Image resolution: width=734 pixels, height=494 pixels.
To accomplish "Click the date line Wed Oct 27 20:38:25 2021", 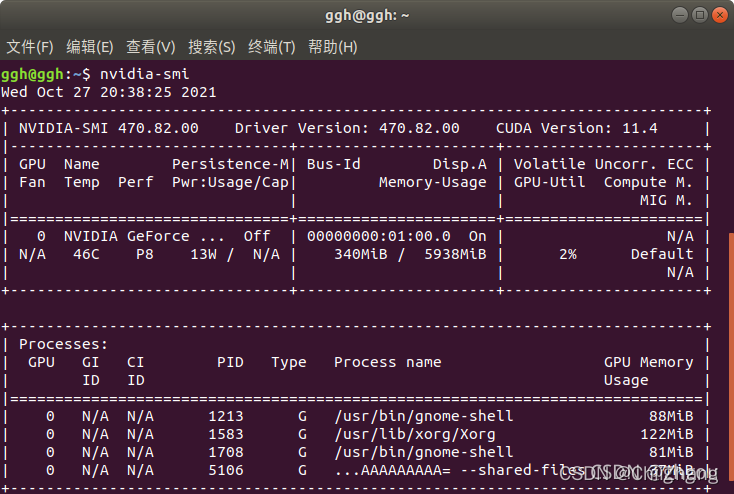I will point(109,92).
